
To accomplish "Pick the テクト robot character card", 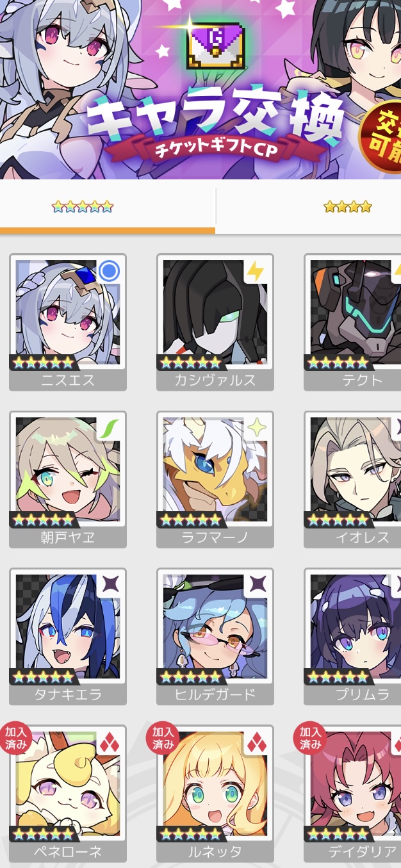I will pyautogui.click(x=352, y=322).
